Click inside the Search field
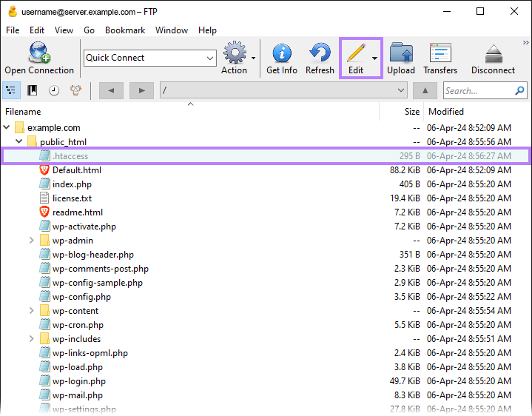This screenshot has height=416, width=532. click(x=481, y=90)
